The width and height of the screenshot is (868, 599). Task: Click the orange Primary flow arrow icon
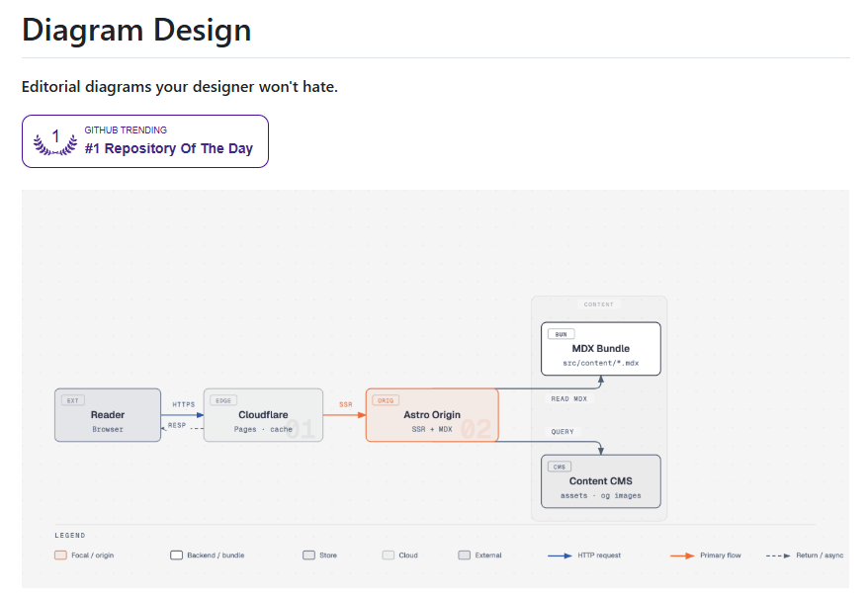(x=682, y=556)
